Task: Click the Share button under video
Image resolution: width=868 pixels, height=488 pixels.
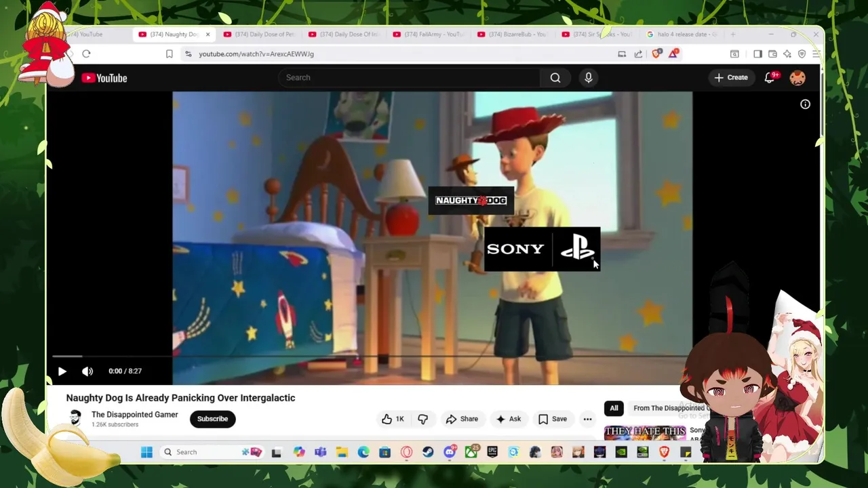Action: (462, 419)
